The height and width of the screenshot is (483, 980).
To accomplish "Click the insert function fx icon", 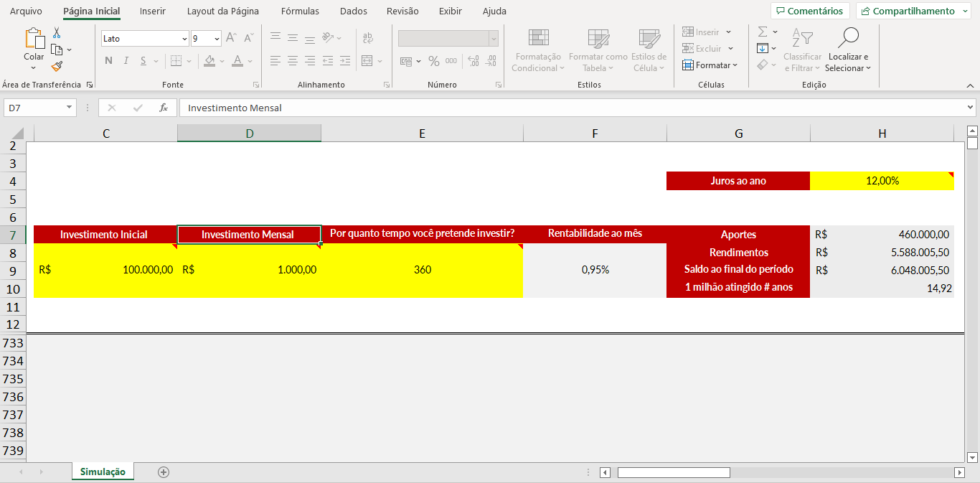I will click(164, 108).
